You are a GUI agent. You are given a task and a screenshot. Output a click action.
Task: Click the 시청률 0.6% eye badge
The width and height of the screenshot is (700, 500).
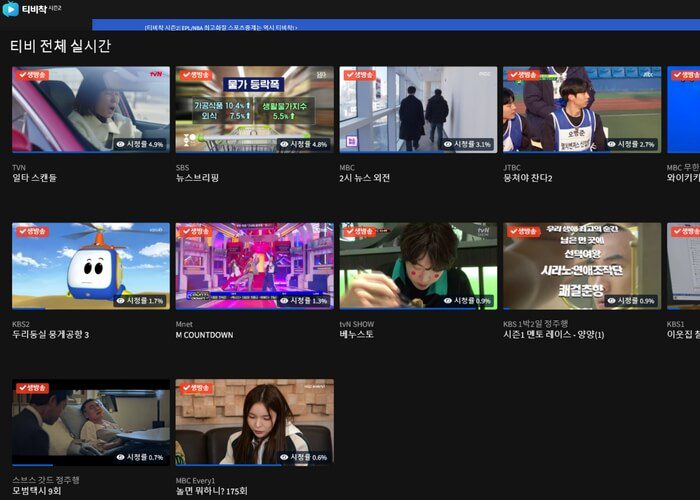tap(304, 457)
